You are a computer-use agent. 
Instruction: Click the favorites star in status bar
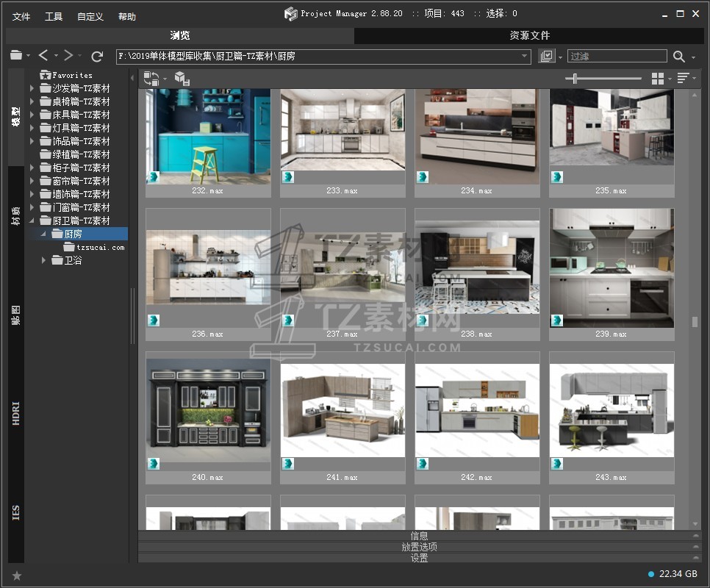pyautogui.click(x=17, y=575)
